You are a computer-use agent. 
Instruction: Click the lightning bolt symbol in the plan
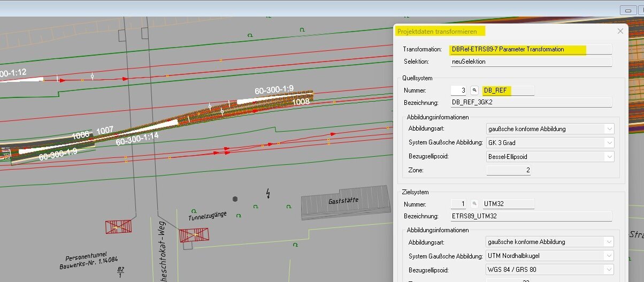267,193
